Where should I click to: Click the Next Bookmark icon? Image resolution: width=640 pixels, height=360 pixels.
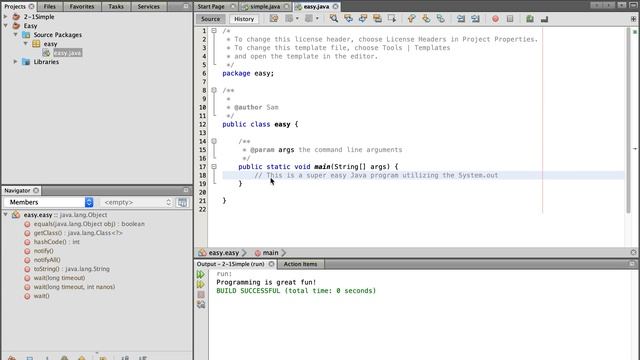(426, 19)
